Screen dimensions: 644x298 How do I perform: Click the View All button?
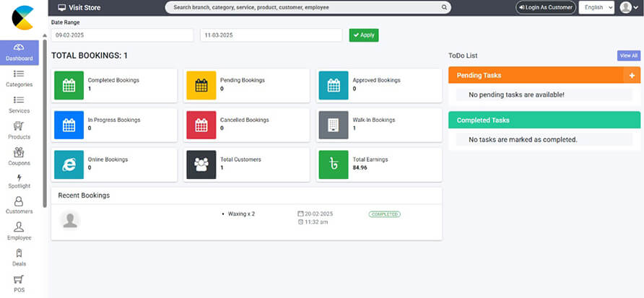point(628,56)
